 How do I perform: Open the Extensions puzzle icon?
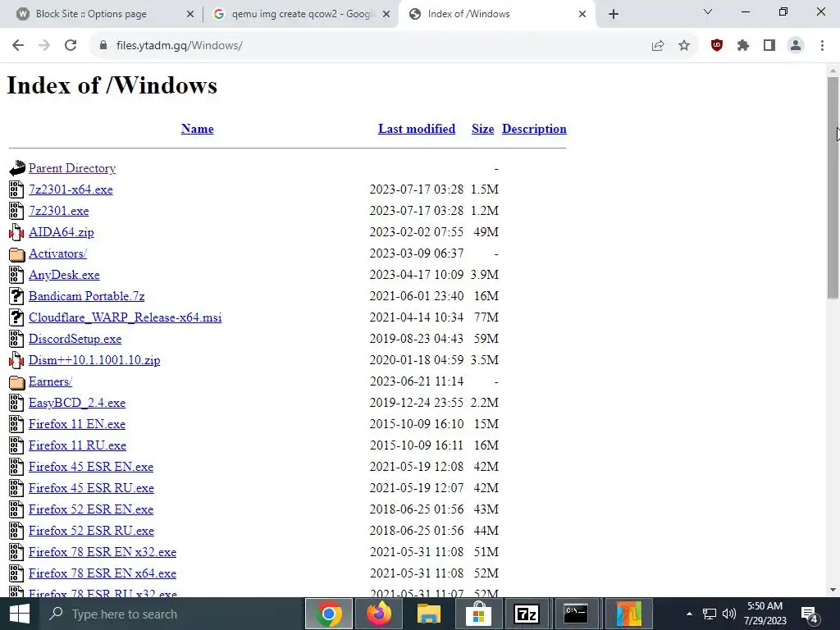pos(743,46)
